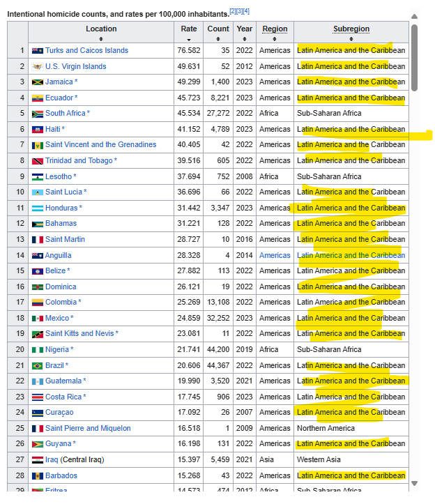Open citation reference [2]
Screen dimensions: 435x504
pyautogui.click(x=232, y=11)
